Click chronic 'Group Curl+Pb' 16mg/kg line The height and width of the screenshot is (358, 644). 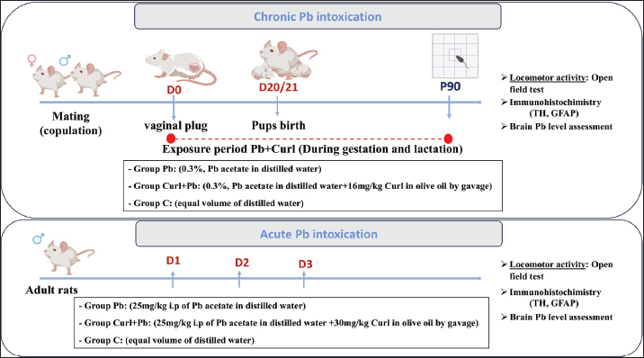coord(310,186)
